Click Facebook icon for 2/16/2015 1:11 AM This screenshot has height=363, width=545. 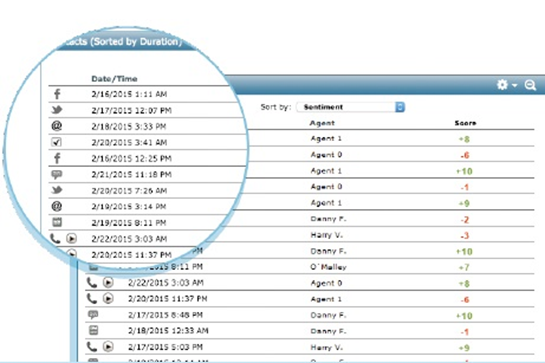pyautogui.click(x=57, y=94)
